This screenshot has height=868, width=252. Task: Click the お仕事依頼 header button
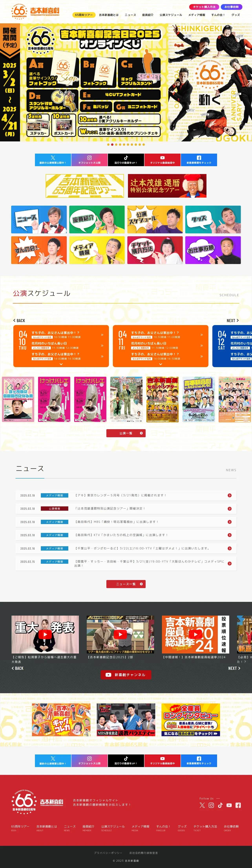click(231, 7)
